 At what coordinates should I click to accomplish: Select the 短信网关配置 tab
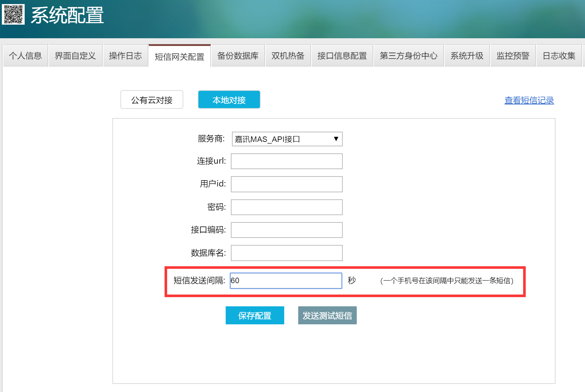[x=180, y=56]
